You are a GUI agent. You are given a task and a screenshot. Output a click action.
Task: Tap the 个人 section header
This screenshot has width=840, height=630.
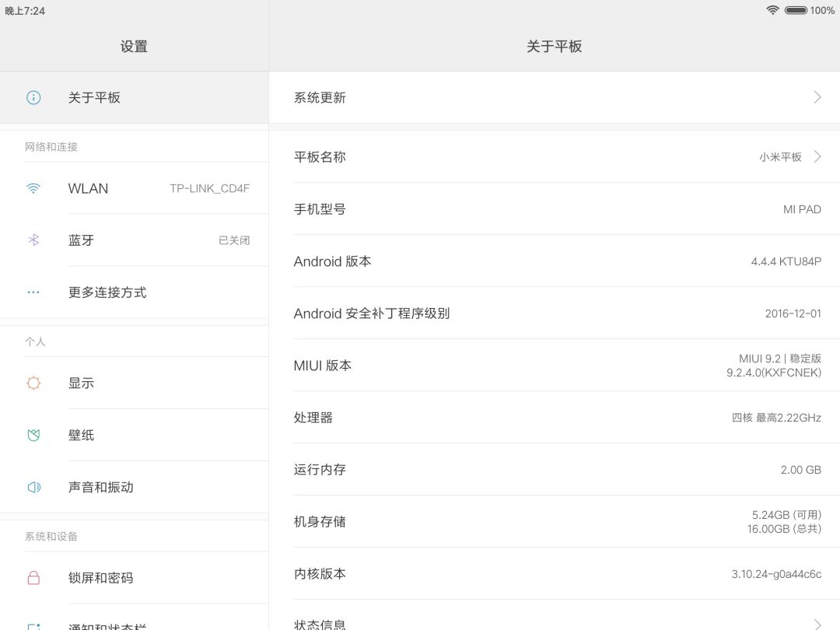coord(35,341)
